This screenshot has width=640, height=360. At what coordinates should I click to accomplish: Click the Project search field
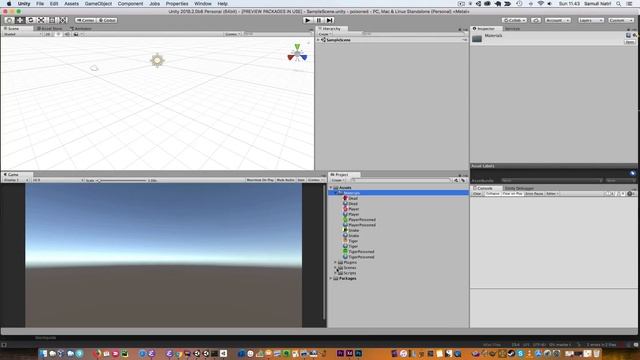coord(400,180)
